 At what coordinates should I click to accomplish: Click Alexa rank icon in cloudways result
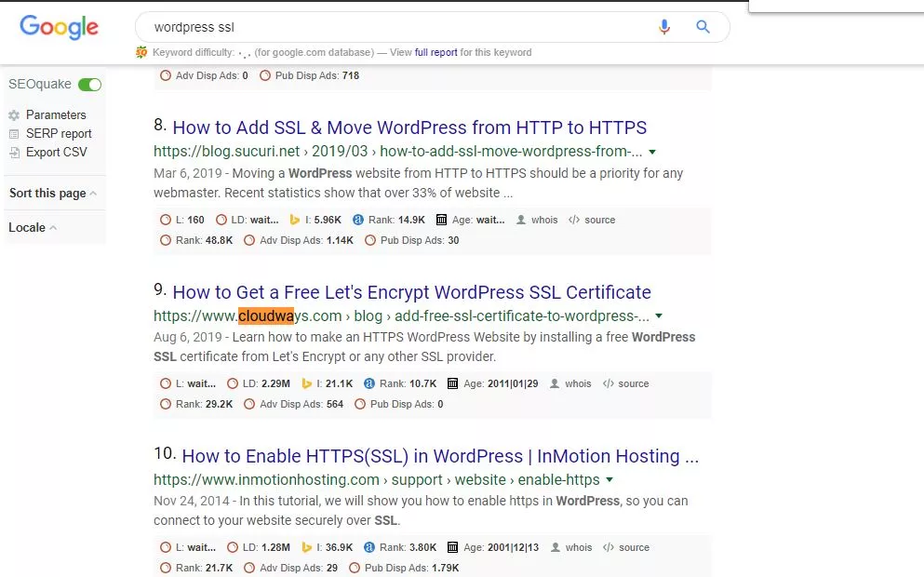coord(368,383)
